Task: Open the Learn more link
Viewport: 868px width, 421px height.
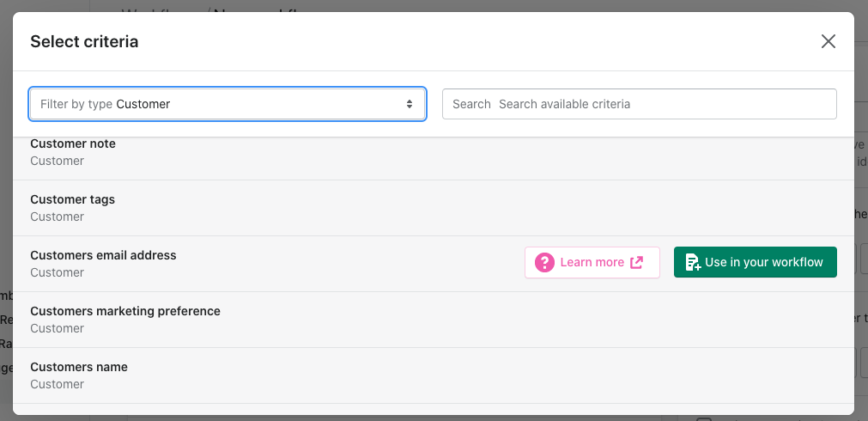Action: click(x=592, y=263)
